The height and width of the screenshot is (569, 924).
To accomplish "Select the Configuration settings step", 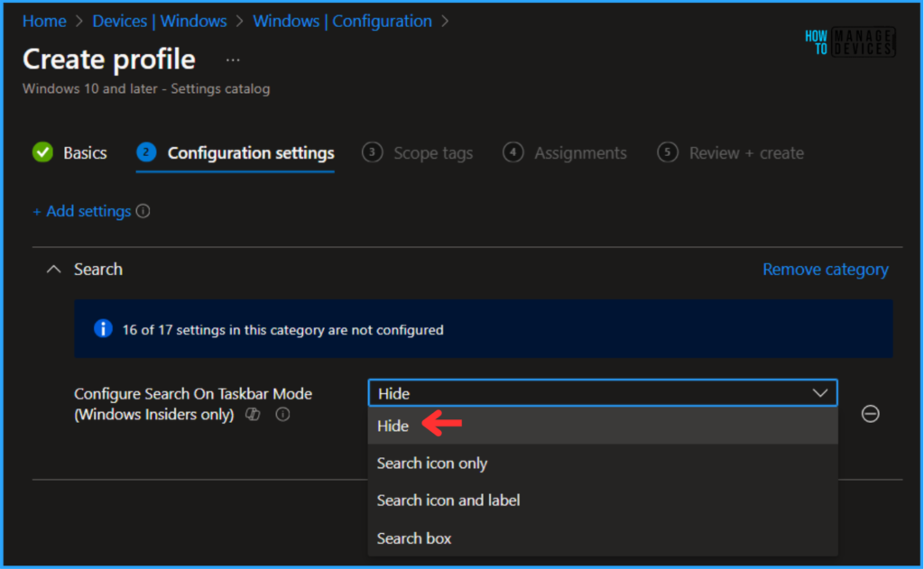I will (236, 152).
